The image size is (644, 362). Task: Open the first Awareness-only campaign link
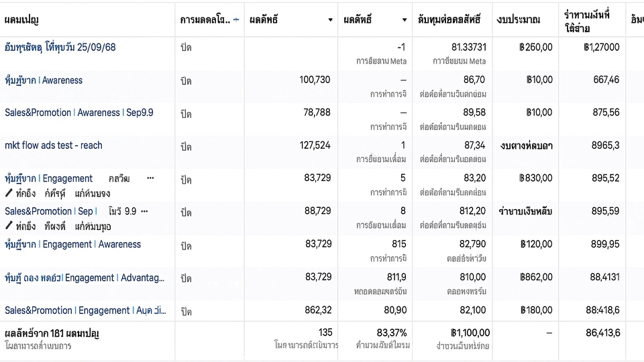pos(44,80)
